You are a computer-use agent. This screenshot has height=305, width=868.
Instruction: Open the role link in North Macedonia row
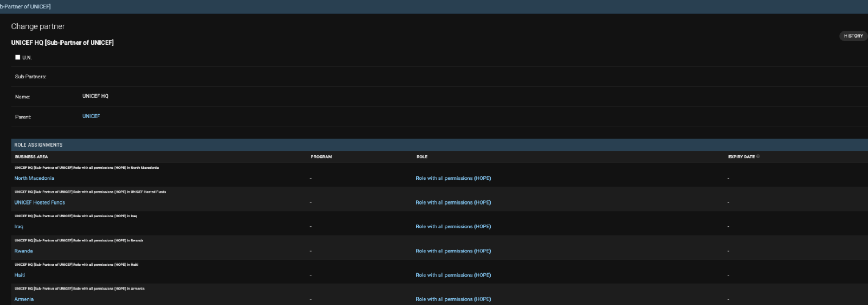point(453,178)
